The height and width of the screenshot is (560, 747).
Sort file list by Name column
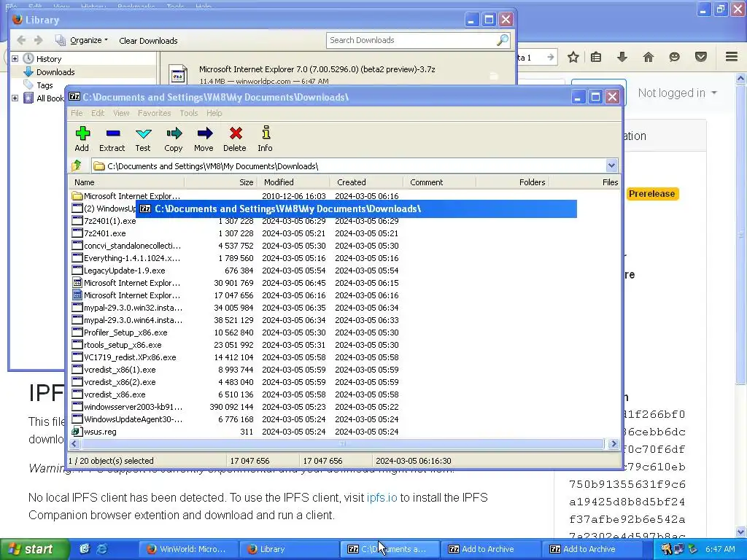click(127, 182)
